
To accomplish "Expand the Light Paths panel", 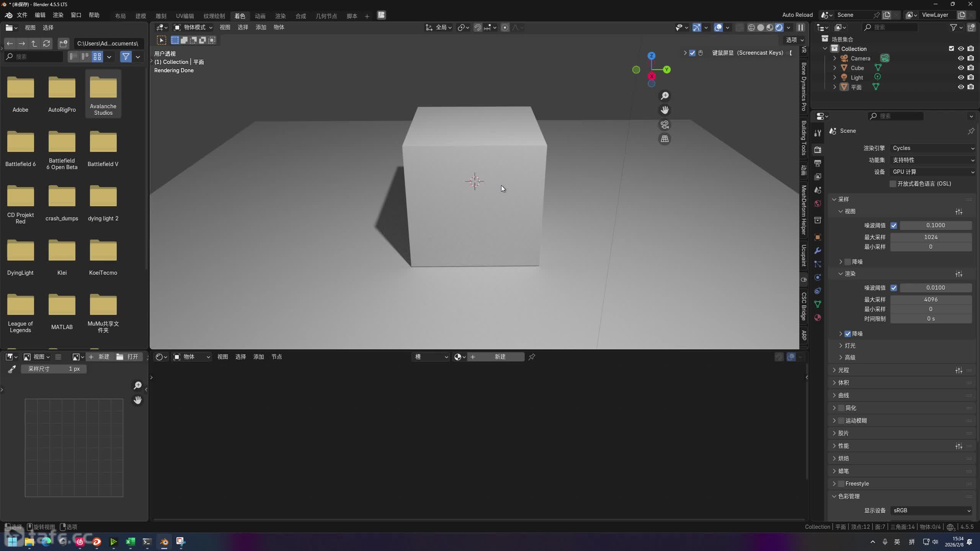I will (843, 370).
